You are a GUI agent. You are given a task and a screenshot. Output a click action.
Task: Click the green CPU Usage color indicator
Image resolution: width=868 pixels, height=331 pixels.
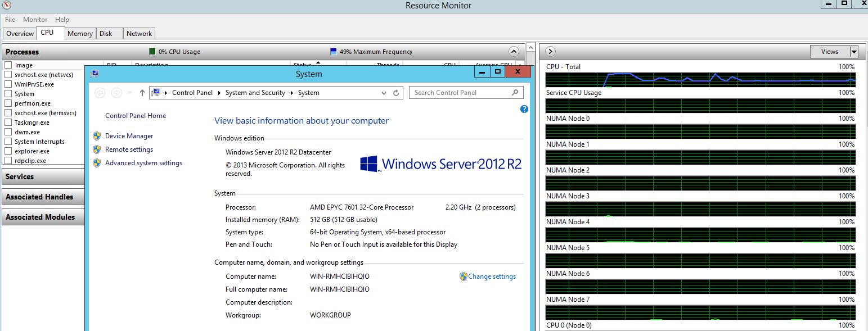pos(152,52)
